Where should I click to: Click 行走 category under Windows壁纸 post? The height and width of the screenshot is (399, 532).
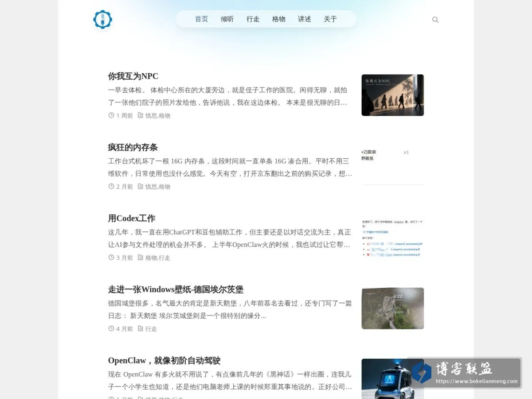[x=151, y=329]
